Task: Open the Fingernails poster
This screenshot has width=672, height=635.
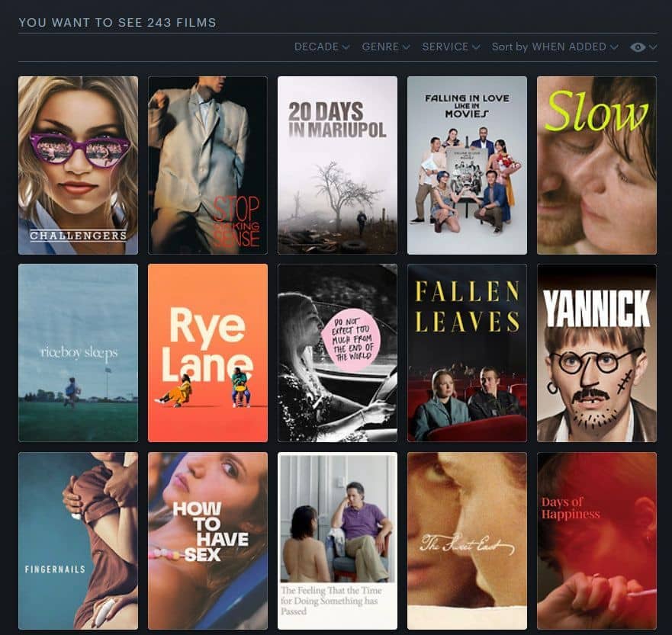Action: 78,540
